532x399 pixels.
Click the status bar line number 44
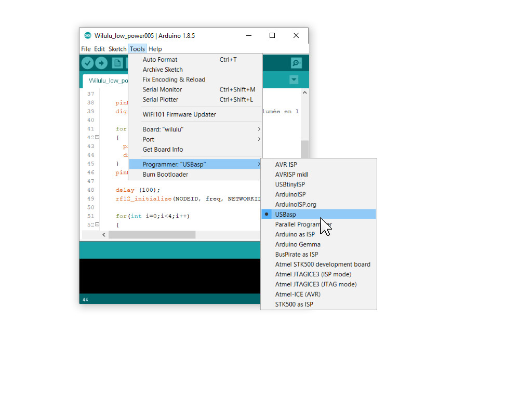(x=85, y=300)
